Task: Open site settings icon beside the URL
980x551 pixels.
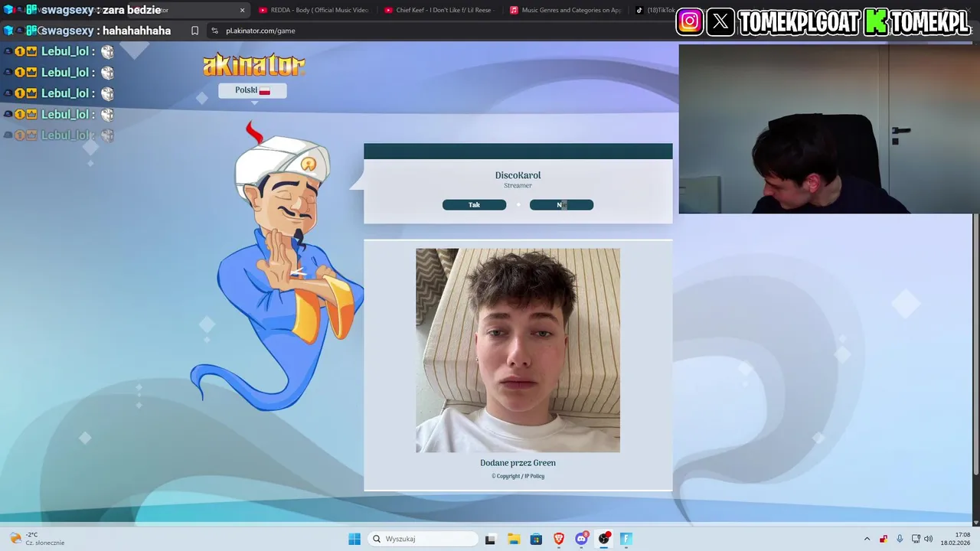Action: (215, 31)
